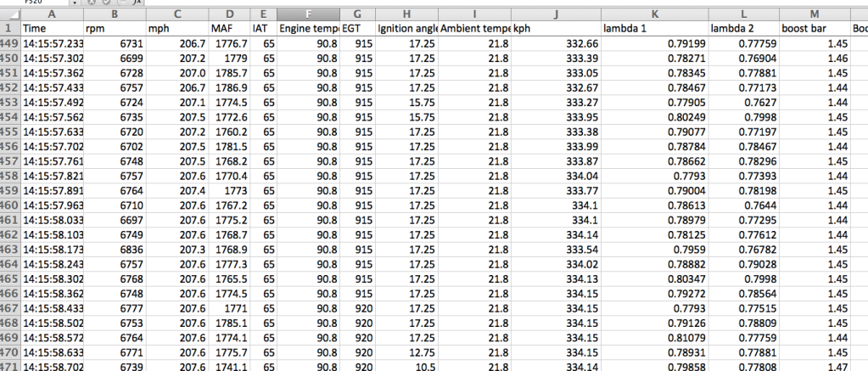Select time cell 14:15:58.033
The image size is (868, 371).
(x=53, y=221)
